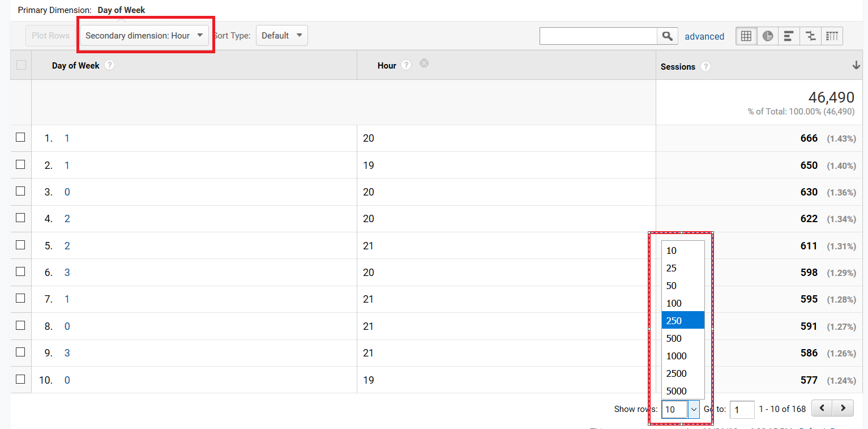Image resolution: width=868 pixels, height=429 pixels.
Task: Switch to the Pivot table view
Action: pos(832,36)
